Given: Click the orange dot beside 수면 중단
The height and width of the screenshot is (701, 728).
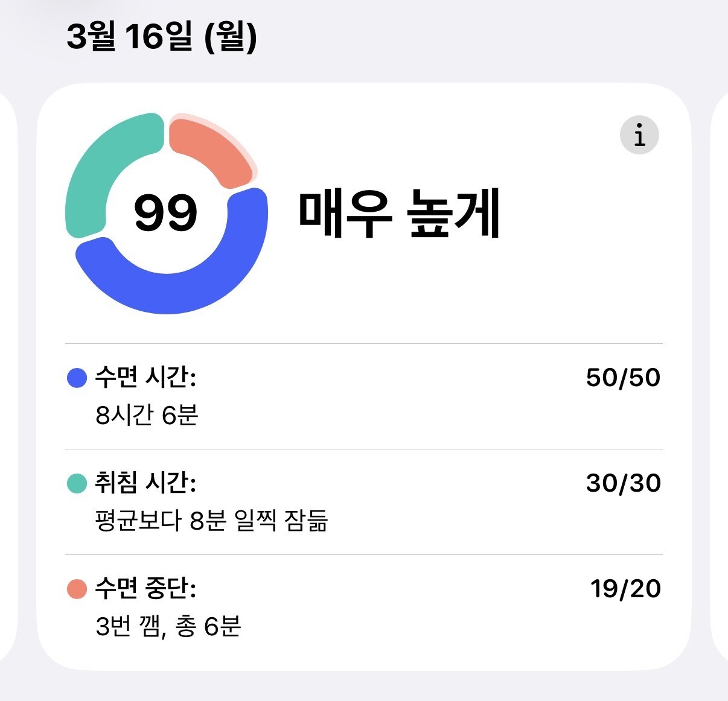Looking at the screenshot, I should [x=77, y=589].
